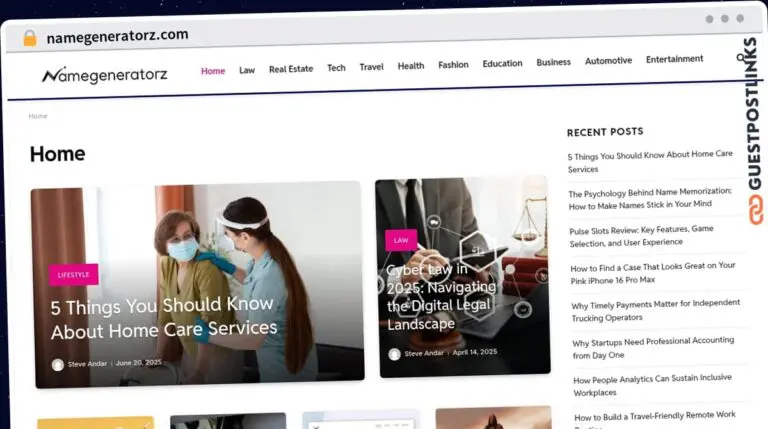This screenshot has height=429, width=768.
Task: Open '5 Things You Should Know' featured headline
Action: (164, 317)
